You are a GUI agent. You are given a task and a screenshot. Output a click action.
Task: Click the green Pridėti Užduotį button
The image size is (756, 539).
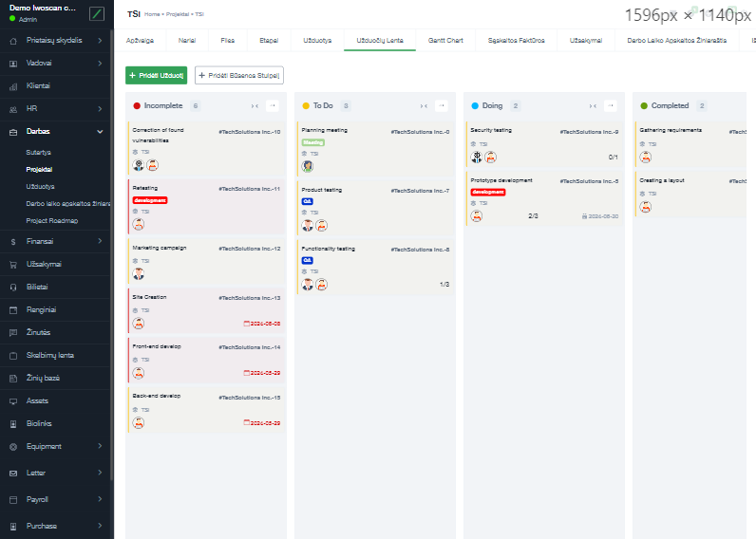coord(156,75)
